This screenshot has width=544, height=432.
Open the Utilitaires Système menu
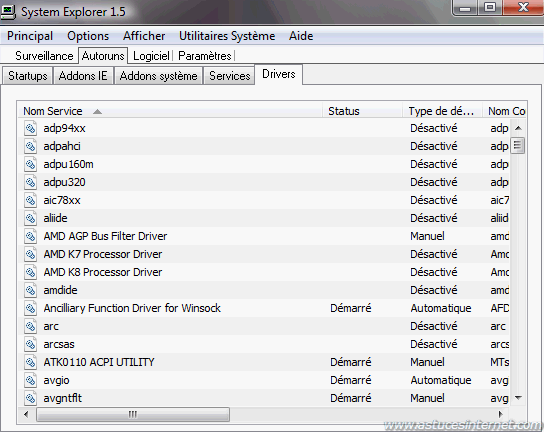[227, 36]
